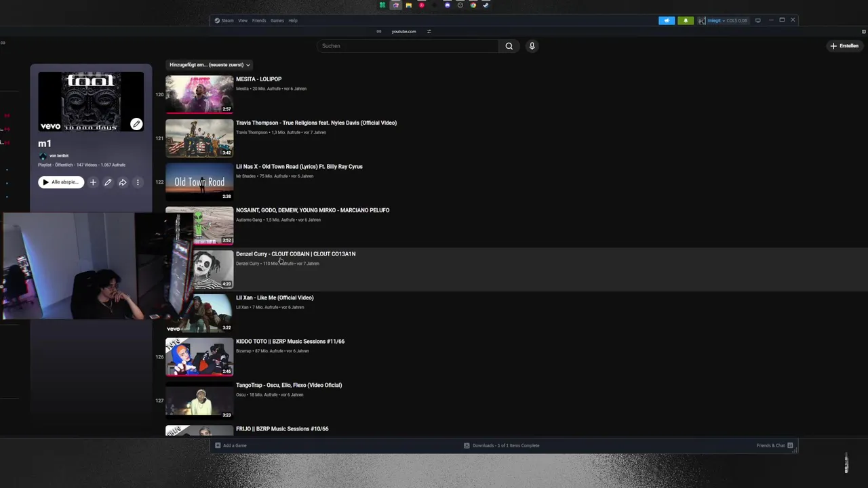Image resolution: width=868 pixels, height=488 pixels.
Task: Click the MESITA - LOLIPOP title
Action: (258, 79)
